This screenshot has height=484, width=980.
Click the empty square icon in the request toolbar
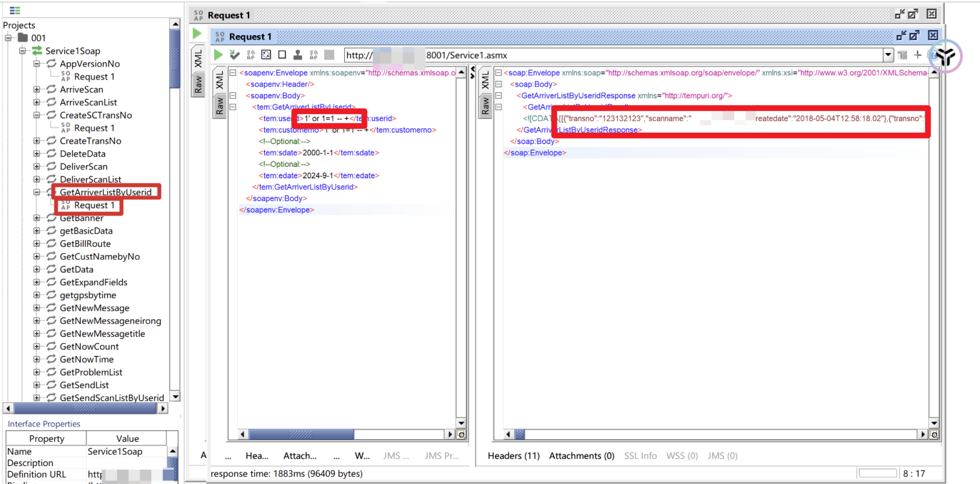pyautogui.click(x=282, y=55)
